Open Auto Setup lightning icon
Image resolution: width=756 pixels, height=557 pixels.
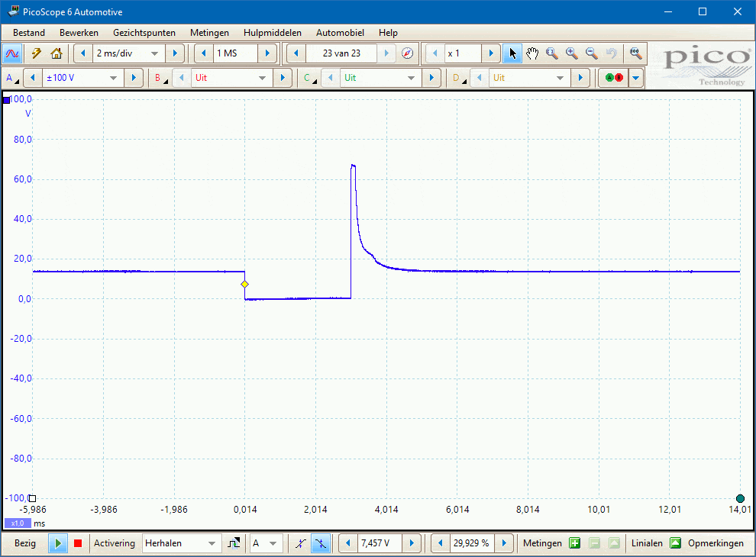click(x=37, y=53)
